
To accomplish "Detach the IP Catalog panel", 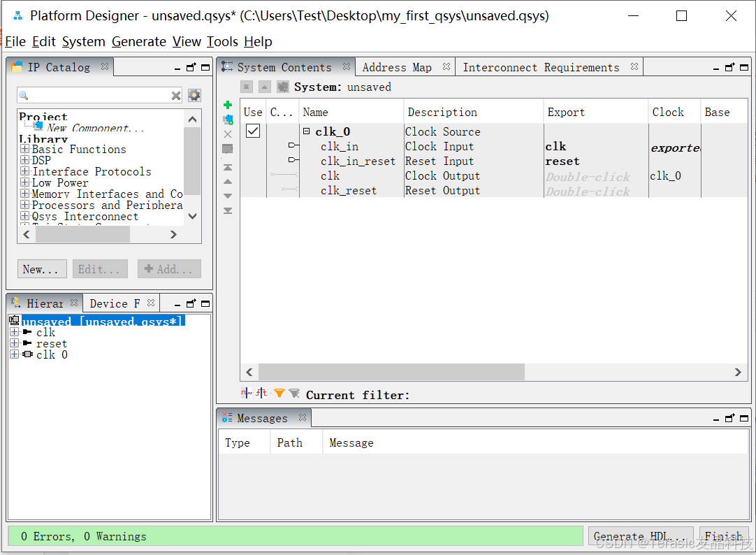I will [191, 67].
